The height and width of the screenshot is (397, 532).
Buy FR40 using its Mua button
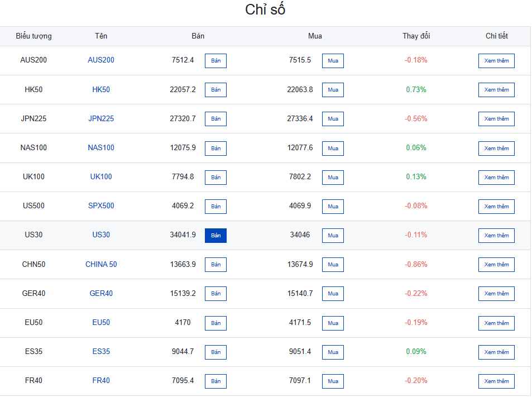[333, 381]
